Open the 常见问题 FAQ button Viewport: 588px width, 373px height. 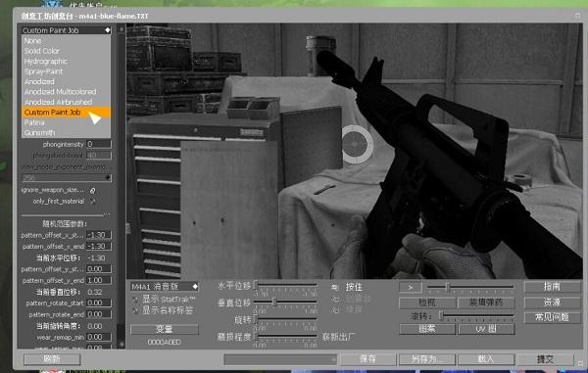click(552, 317)
